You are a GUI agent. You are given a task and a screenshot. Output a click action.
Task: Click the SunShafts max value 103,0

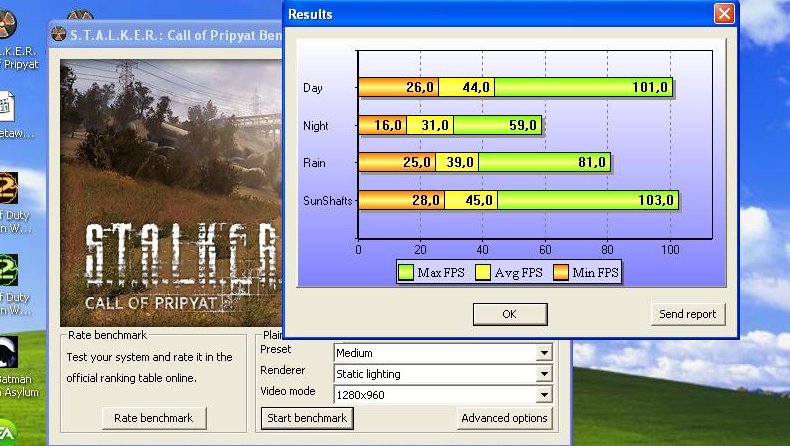click(x=655, y=200)
